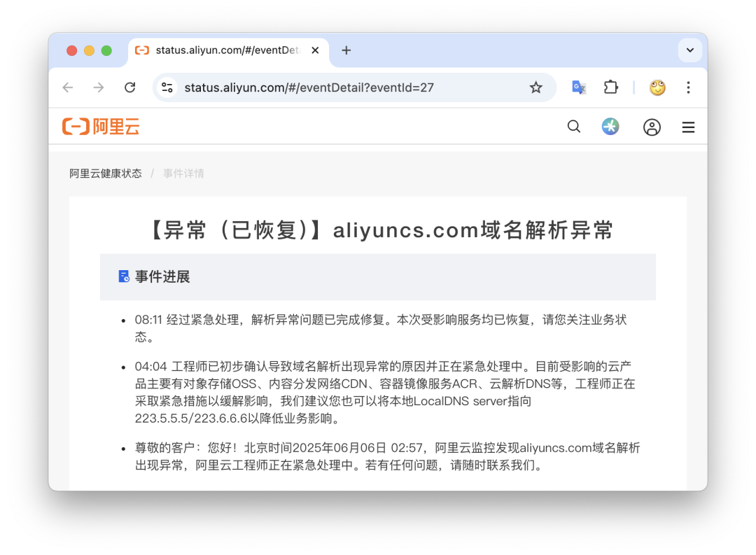
Task: Click the emoji profile avatar in Chrome toolbar
Action: [657, 87]
